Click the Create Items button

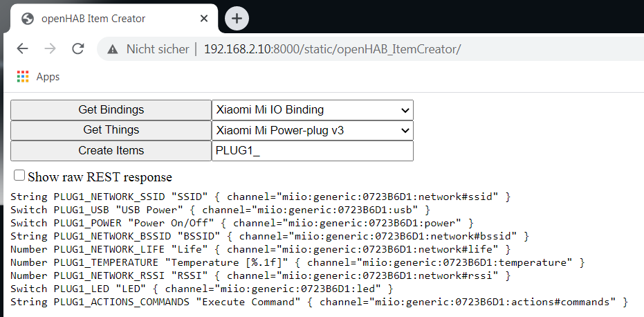coord(111,151)
